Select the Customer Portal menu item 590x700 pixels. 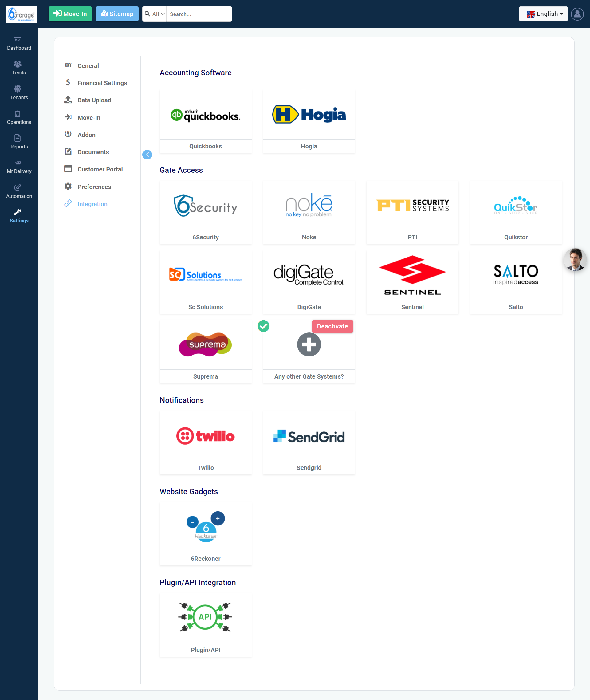pos(100,169)
